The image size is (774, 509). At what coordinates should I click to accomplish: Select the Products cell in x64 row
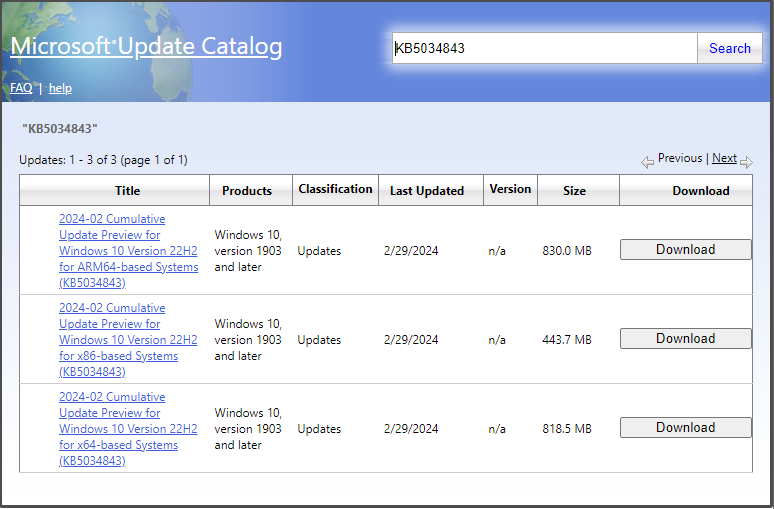(248, 429)
